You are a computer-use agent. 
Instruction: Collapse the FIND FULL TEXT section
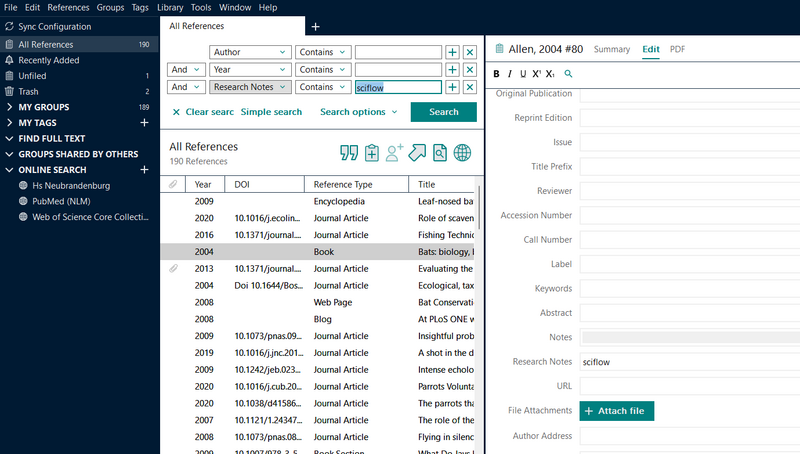(x=9, y=138)
